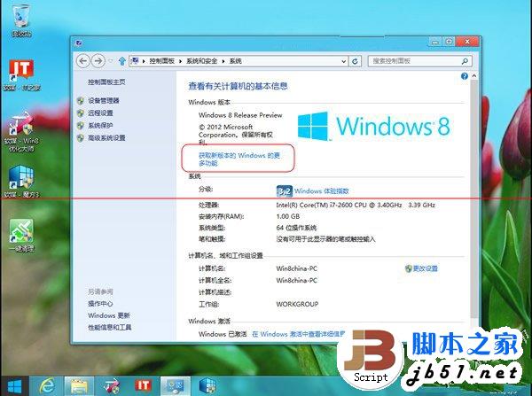Expand the address bar history dropdown
Image resolution: width=532 pixels, height=396 pixels.
344,61
